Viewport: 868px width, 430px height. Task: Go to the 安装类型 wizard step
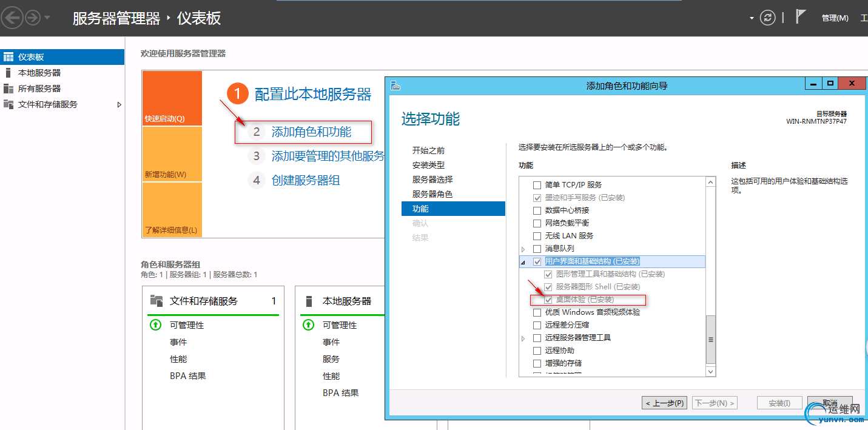[428, 165]
